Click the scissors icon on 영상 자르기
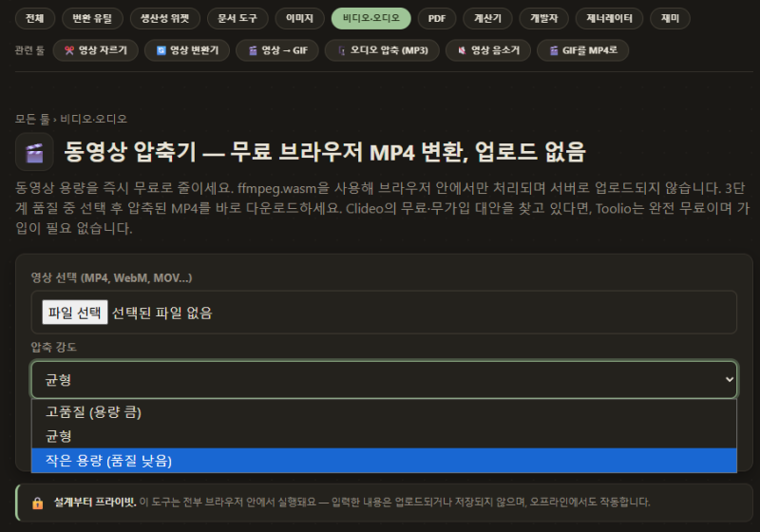This screenshot has width=760, height=532. click(69, 50)
